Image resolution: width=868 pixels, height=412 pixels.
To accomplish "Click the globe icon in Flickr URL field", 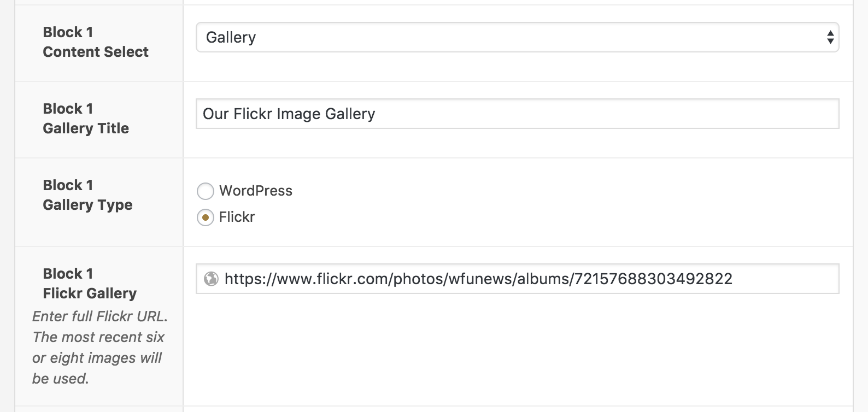I will pyautogui.click(x=211, y=279).
